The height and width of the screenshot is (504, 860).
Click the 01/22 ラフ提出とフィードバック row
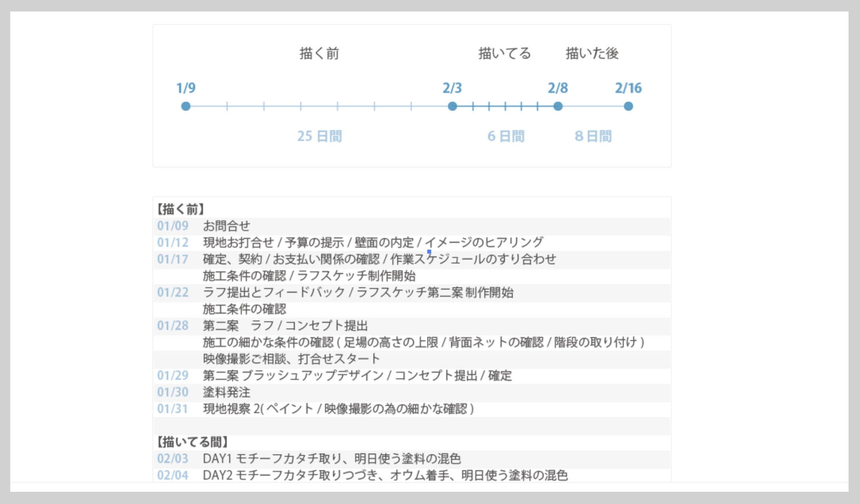click(358, 293)
